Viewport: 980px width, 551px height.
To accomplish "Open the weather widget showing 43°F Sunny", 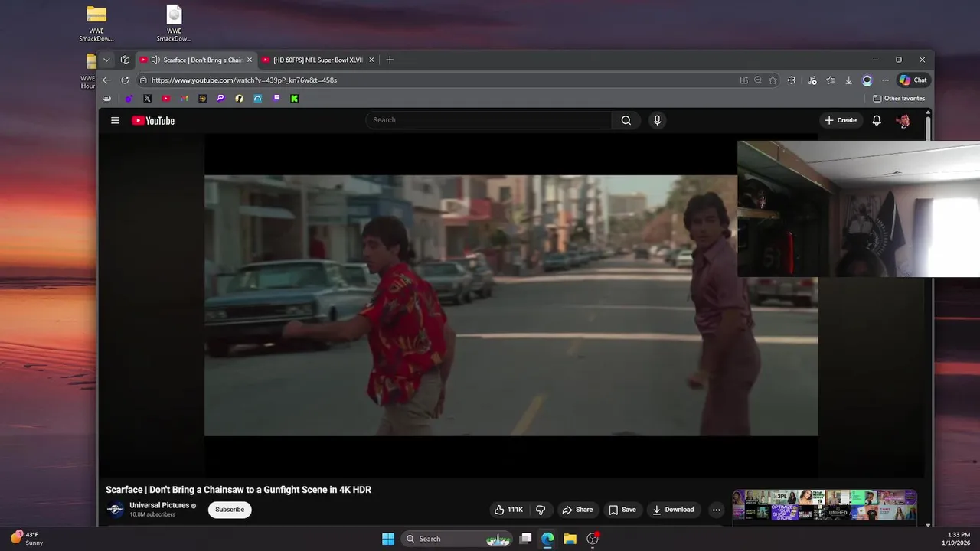I will coord(27,539).
